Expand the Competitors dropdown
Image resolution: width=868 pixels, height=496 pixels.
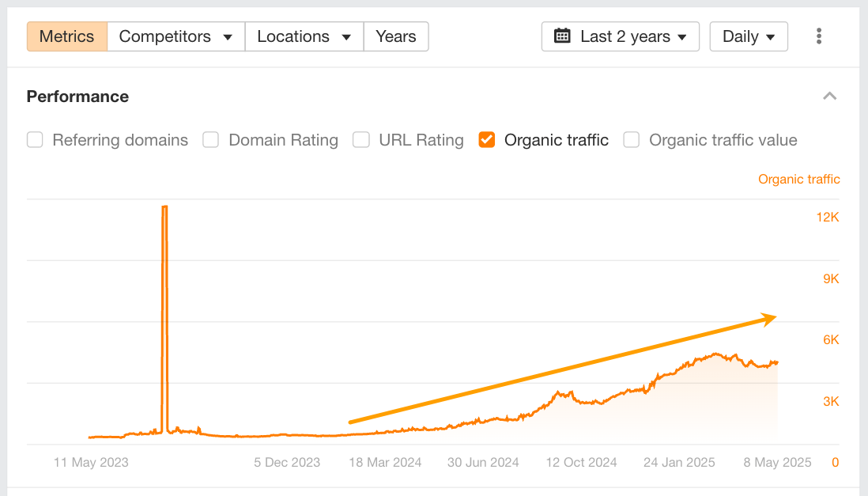pyautogui.click(x=175, y=36)
